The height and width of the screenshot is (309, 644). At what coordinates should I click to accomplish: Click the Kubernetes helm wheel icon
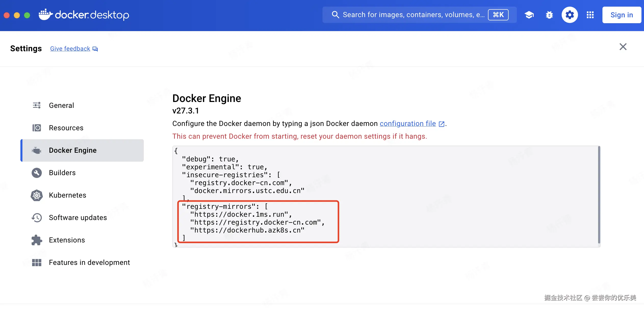tap(37, 195)
